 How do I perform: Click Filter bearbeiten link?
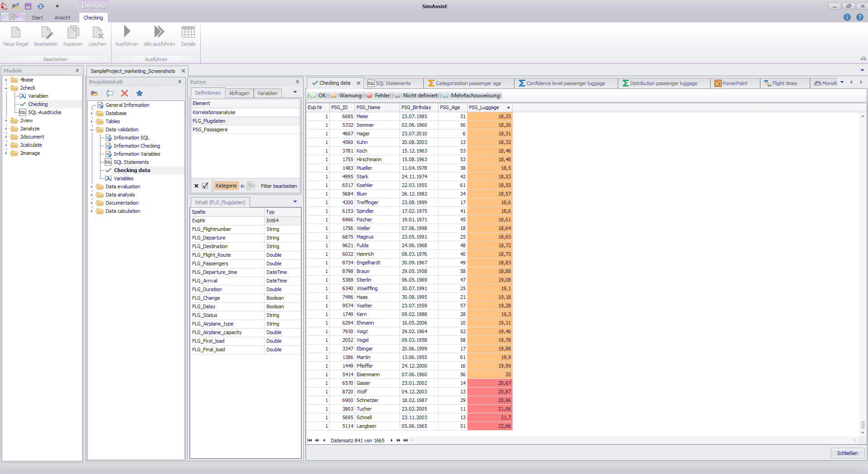pyautogui.click(x=279, y=186)
